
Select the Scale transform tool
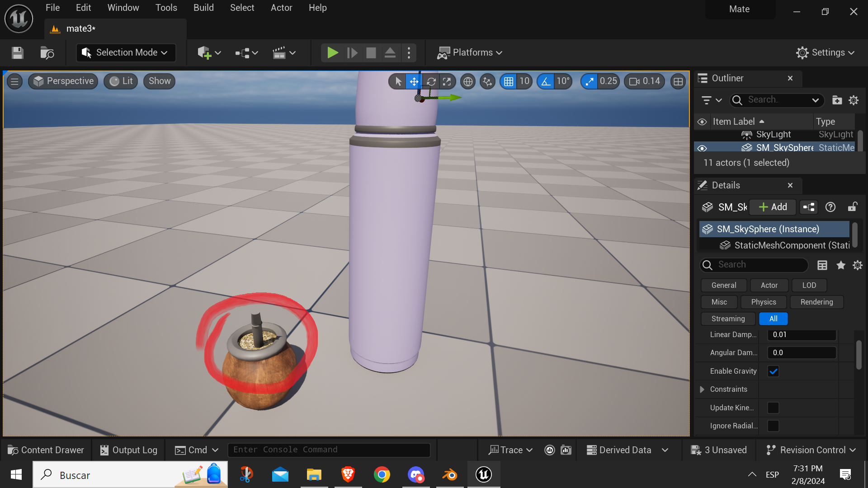tap(447, 81)
